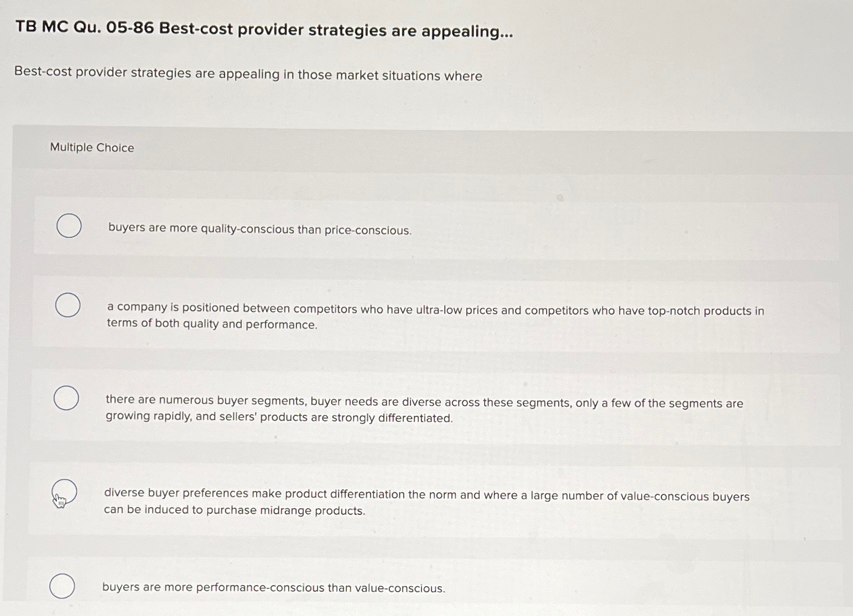Click answer about performance-conscious buyers
This screenshot has height=616, width=853.
coord(274,587)
